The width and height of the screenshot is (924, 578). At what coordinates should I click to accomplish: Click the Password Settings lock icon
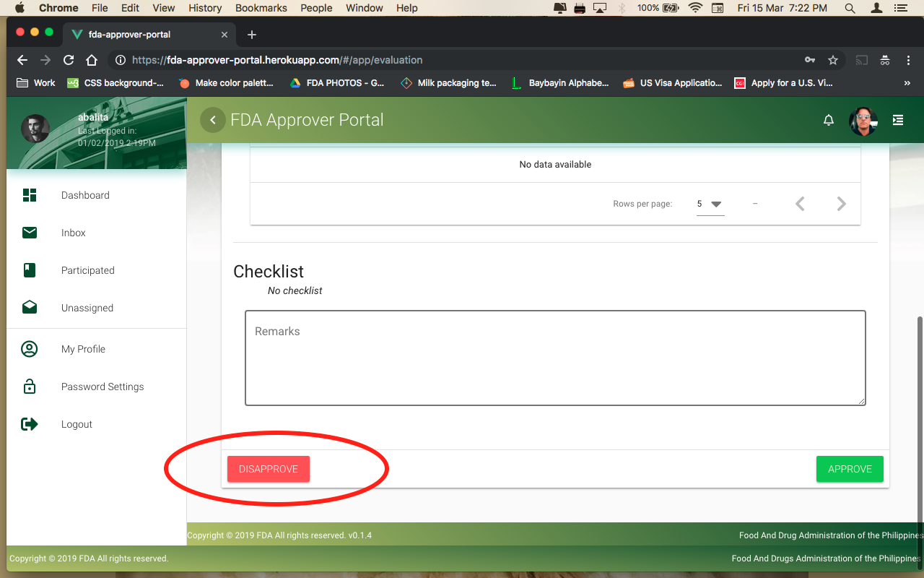point(30,386)
